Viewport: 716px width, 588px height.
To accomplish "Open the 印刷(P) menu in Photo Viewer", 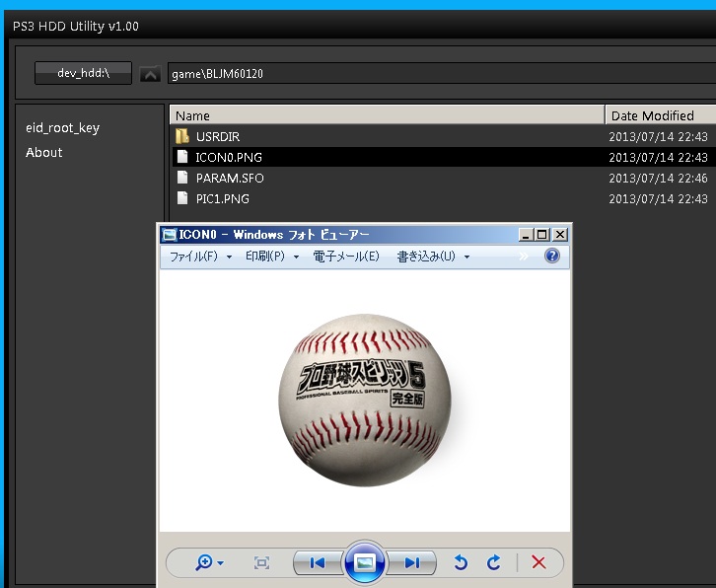I will 265,257.
